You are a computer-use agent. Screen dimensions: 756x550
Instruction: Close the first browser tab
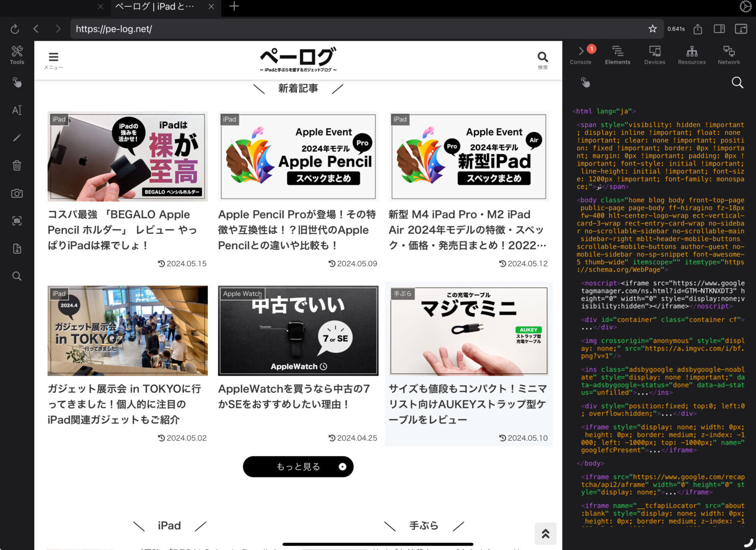click(x=101, y=7)
